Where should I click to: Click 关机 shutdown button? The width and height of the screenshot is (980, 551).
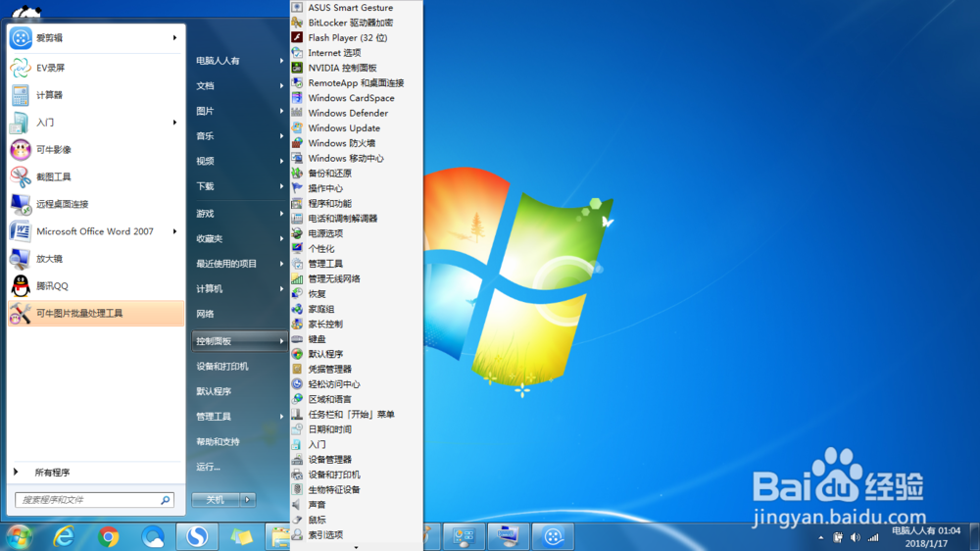216,500
